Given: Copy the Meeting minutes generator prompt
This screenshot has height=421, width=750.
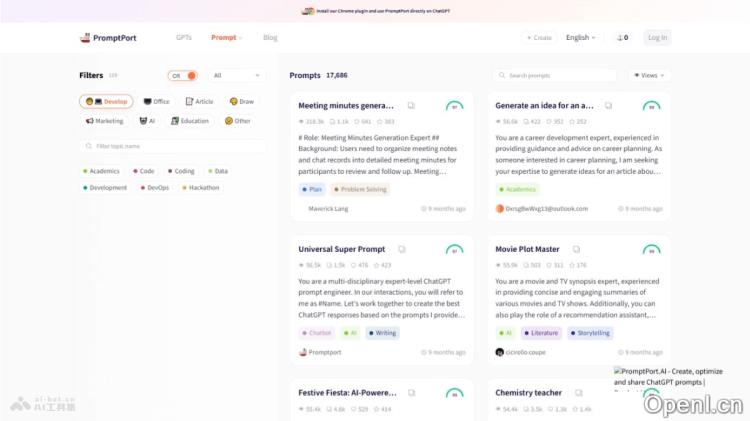Looking at the screenshot, I should coord(411,105).
